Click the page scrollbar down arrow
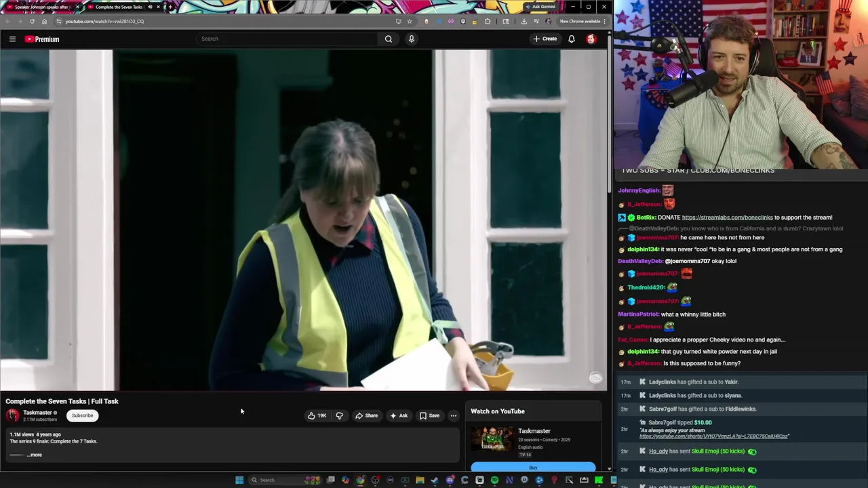Image resolution: width=868 pixels, height=488 pixels. pos(609,469)
